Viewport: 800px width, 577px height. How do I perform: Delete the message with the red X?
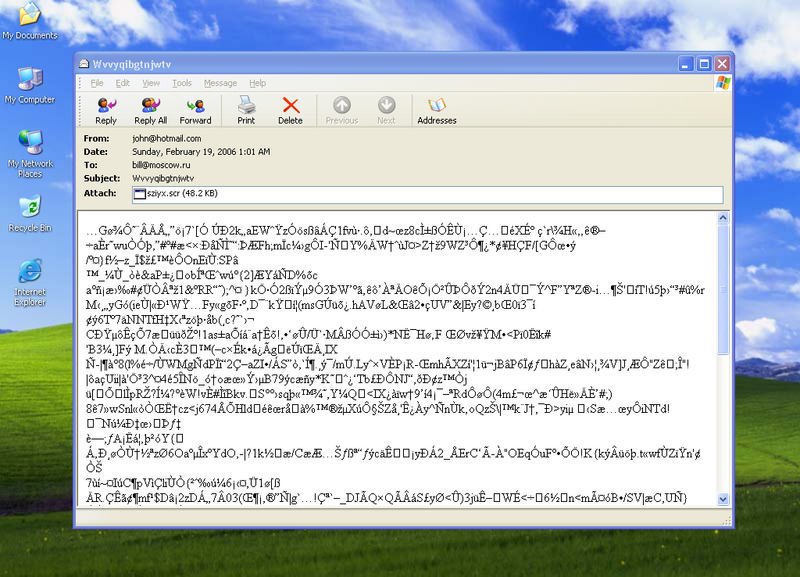point(290,111)
